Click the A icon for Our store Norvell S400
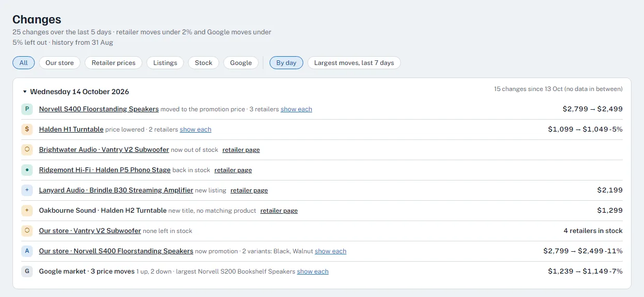This screenshot has height=297, width=644. [x=27, y=251]
